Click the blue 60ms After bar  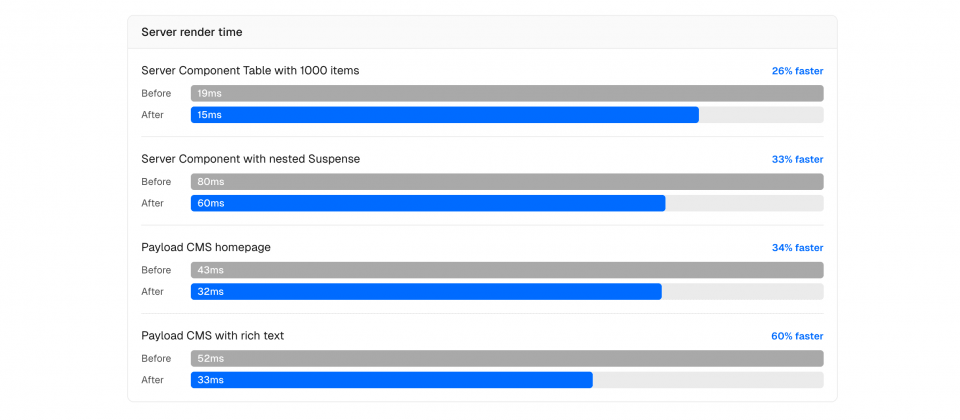pos(428,203)
